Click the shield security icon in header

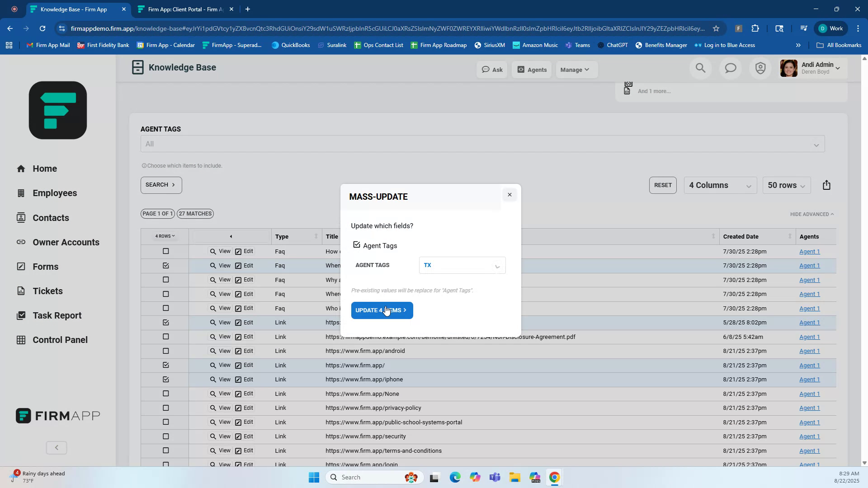point(760,68)
